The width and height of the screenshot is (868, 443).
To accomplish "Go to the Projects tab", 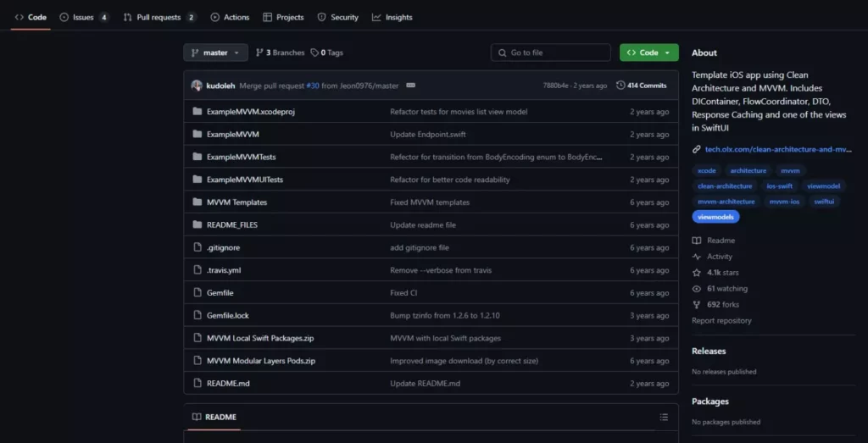I will click(283, 17).
